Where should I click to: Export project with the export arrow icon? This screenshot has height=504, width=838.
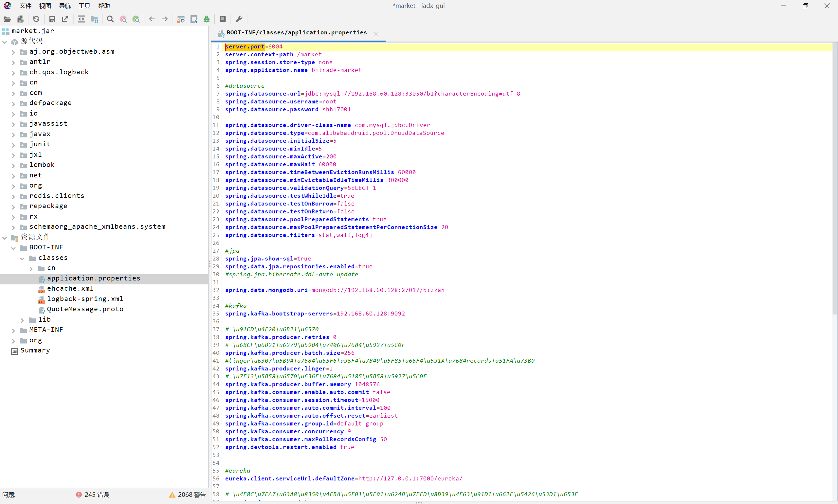[65, 19]
